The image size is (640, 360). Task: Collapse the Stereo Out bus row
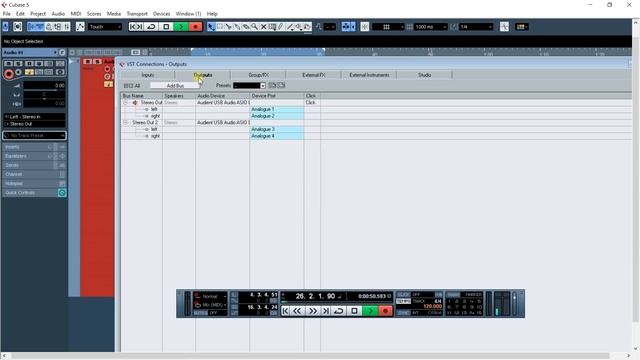126,102
